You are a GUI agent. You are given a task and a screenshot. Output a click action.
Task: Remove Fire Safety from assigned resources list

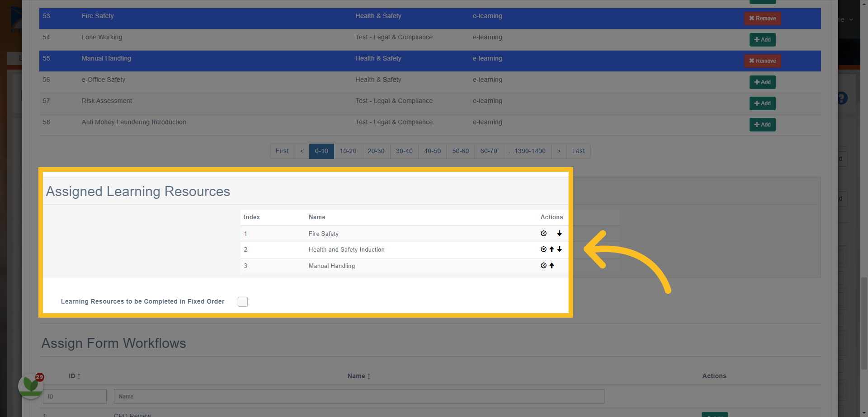click(543, 234)
